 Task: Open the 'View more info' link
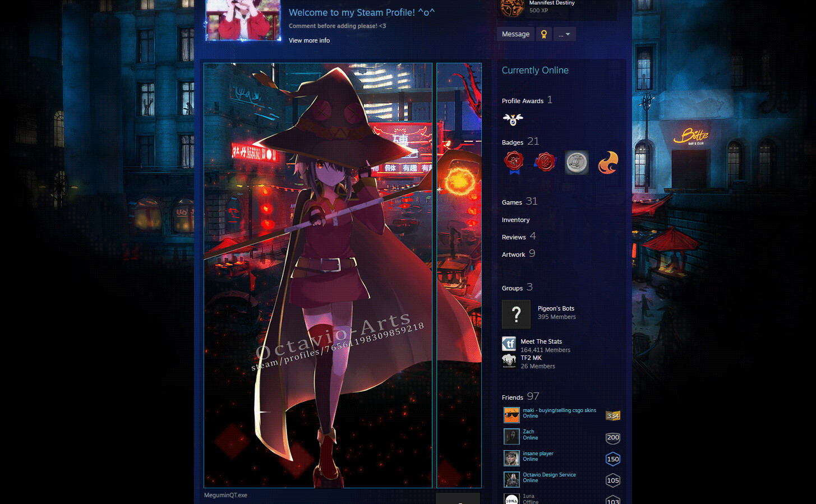coord(309,40)
